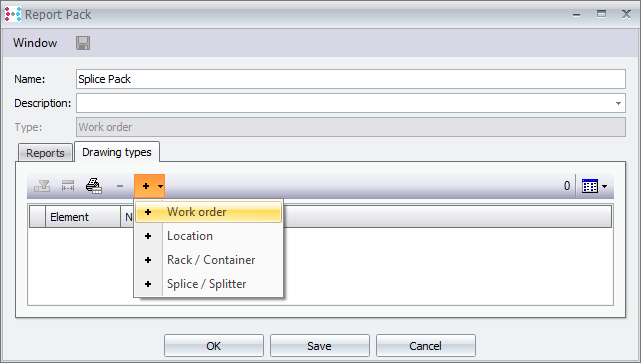Click the Name field containing Splice Pack
The width and height of the screenshot is (641, 363).
click(351, 79)
